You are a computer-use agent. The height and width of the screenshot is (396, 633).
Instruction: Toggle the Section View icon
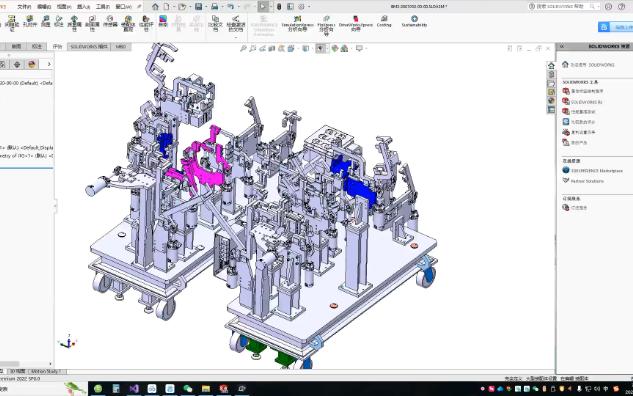(x=272, y=48)
